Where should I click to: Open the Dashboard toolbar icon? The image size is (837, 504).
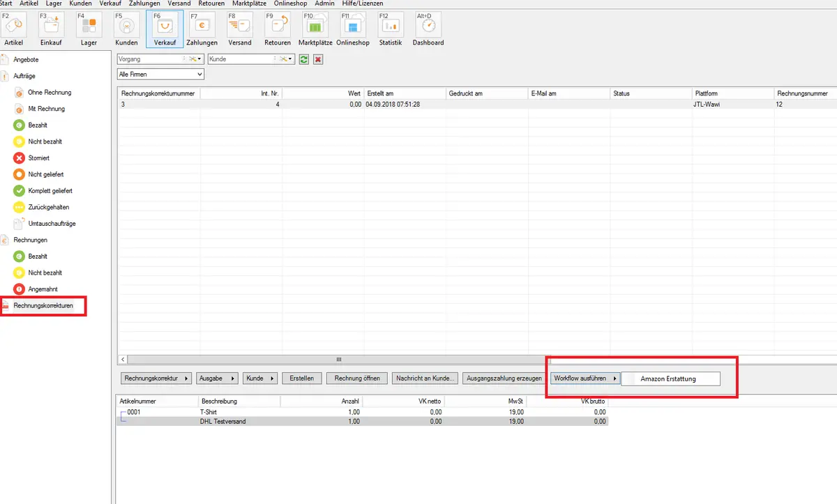[x=428, y=29]
